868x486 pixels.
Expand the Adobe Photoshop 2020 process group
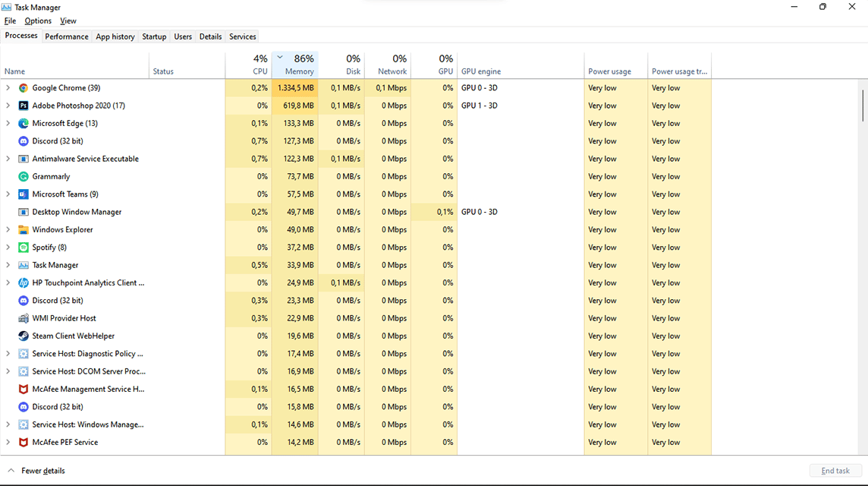click(x=8, y=106)
